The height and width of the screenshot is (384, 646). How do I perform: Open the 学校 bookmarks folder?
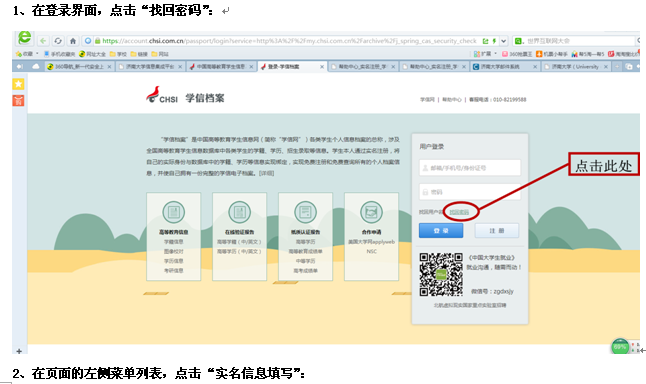point(118,54)
